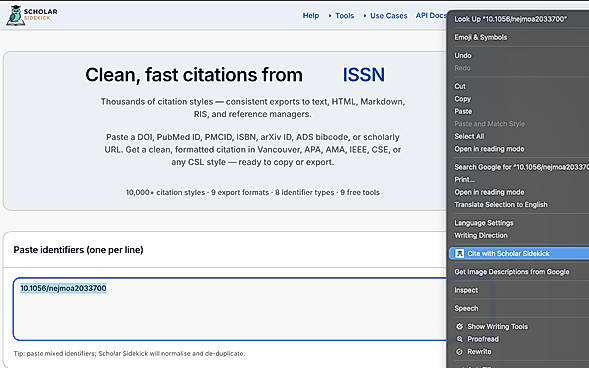Click the animated ISSN heading word
Image resolution: width=589 pixels, height=368 pixels.
tap(363, 75)
